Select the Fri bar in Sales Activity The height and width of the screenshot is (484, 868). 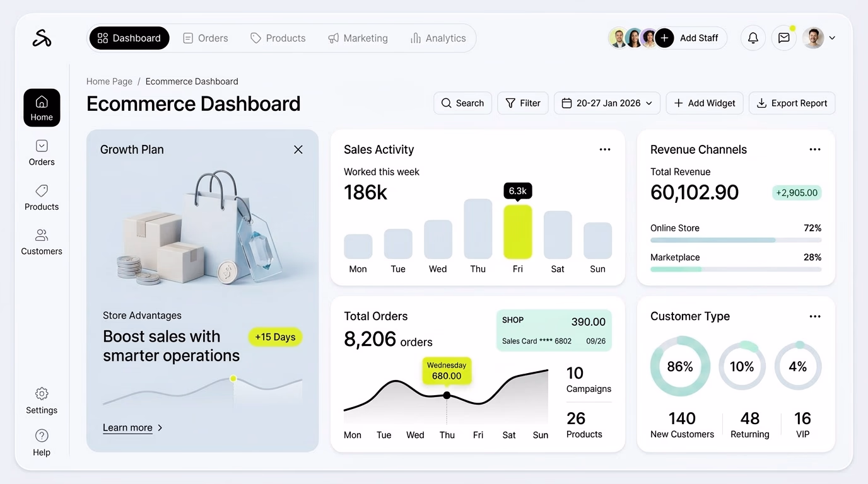(x=517, y=231)
